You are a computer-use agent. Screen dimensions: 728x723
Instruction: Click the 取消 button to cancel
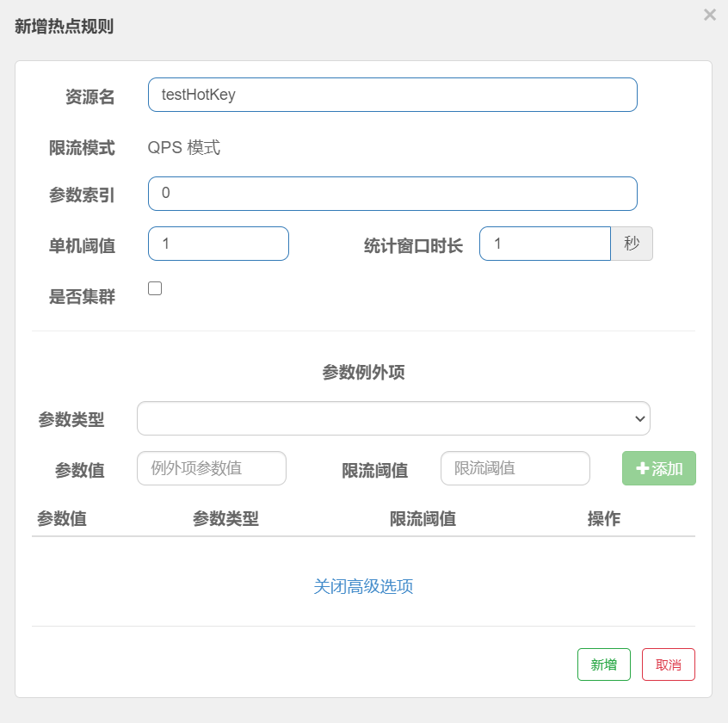coord(669,664)
